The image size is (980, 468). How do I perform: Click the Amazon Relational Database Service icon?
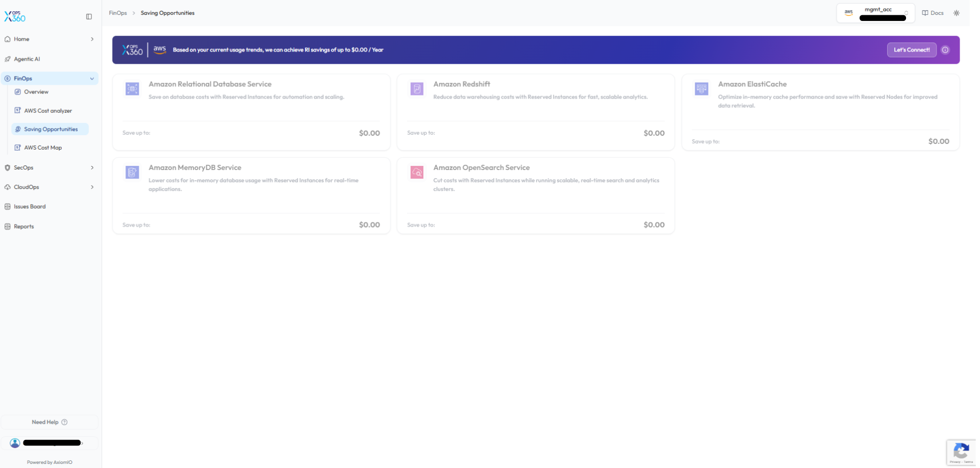pyautogui.click(x=132, y=89)
